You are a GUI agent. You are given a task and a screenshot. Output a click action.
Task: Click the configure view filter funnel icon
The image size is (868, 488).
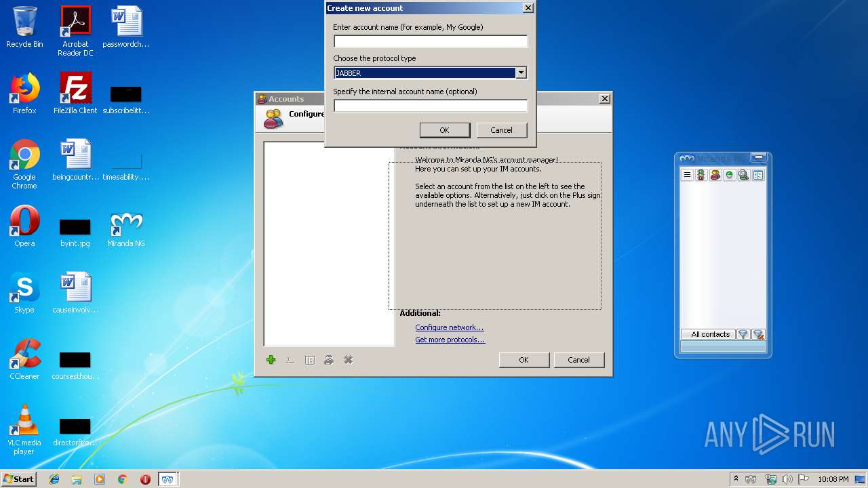743,334
